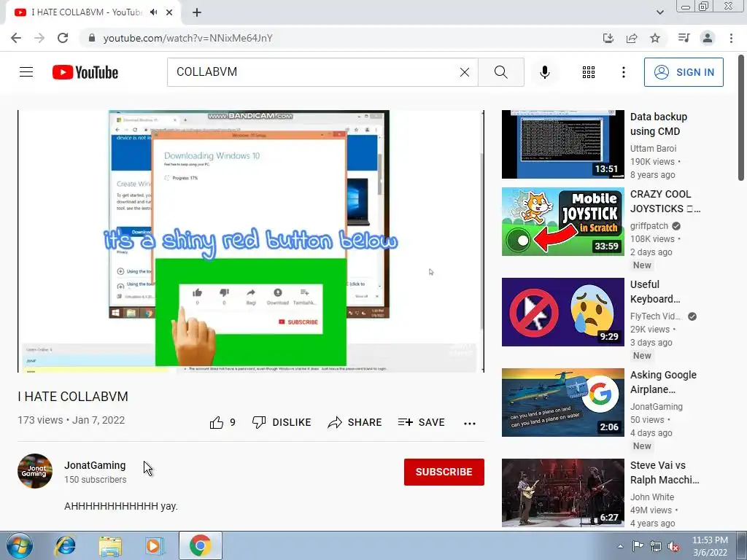The image size is (747, 560).
Task: Open CRAZY COOL JOYSTICKS video thumbnail
Action: [562, 222]
